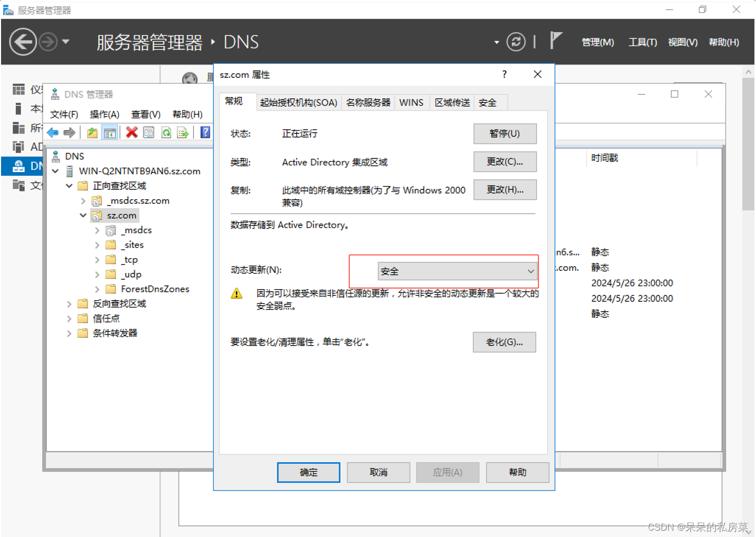Click the Server Manager vertical scrollbar thumb

pos(748,145)
